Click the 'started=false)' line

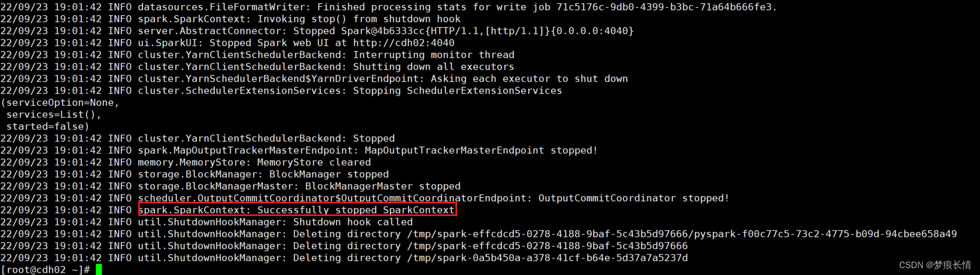point(48,126)
